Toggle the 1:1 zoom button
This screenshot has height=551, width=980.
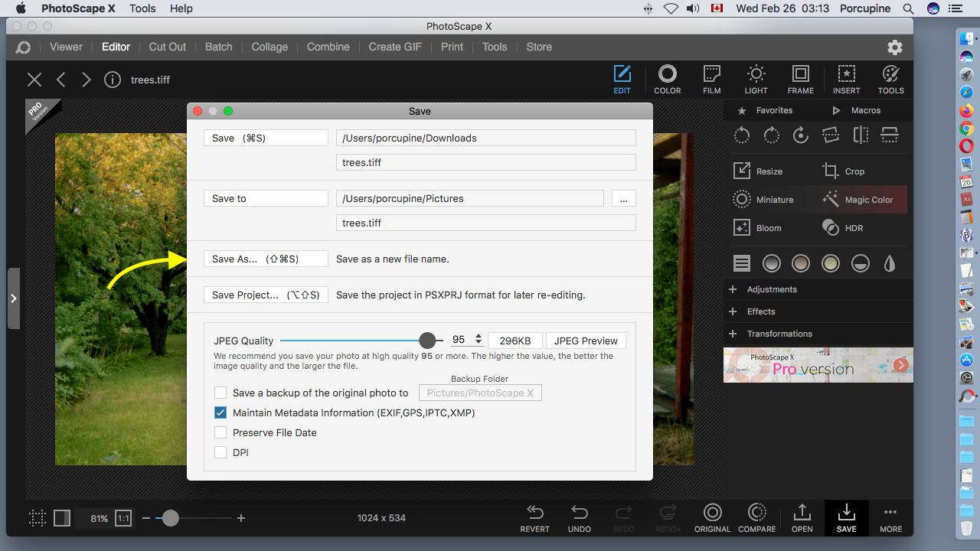point(123,518)
